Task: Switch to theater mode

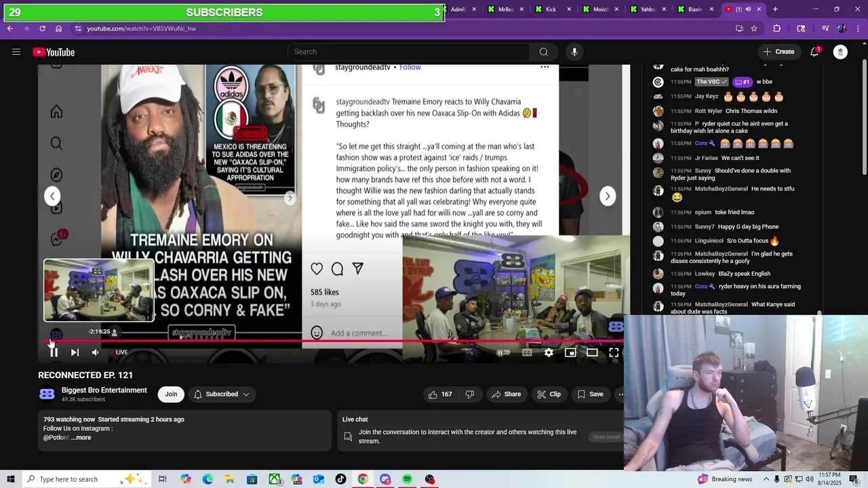Action: [592, 352]
